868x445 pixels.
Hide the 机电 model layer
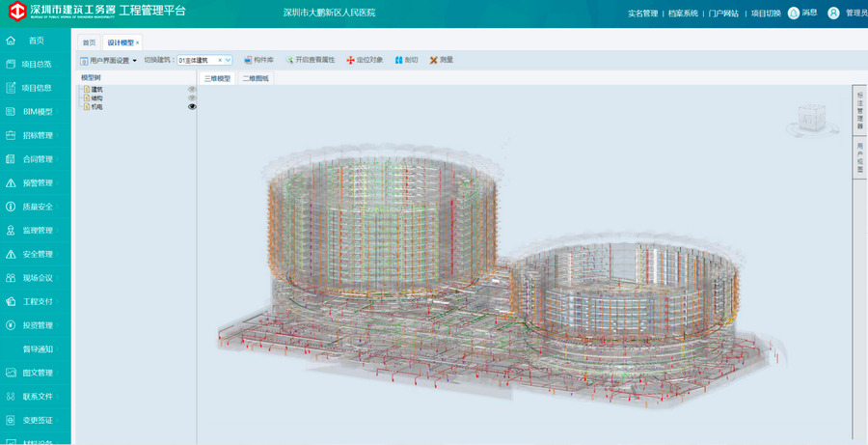tap(192, 107)
